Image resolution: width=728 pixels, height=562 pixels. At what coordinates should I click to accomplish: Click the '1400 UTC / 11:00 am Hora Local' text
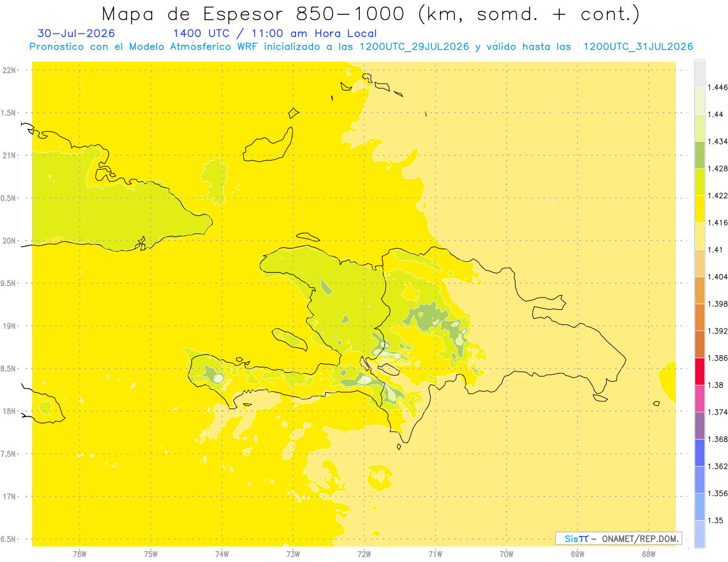click(275, 34)
